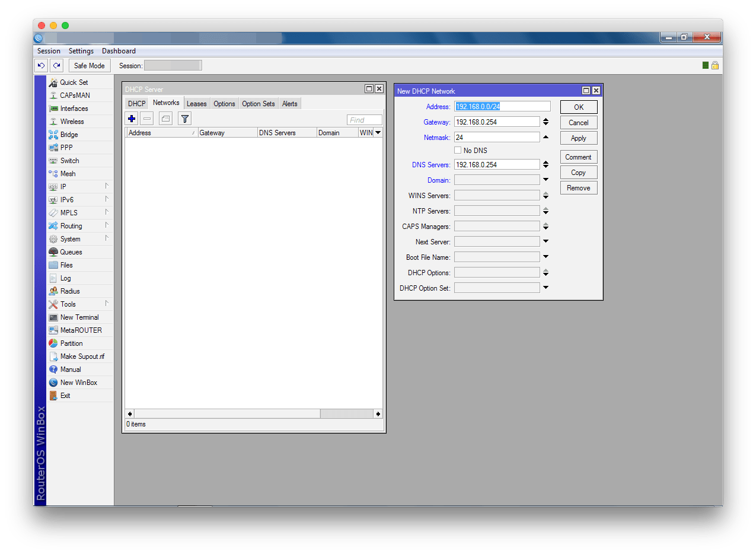Click the padlock icon in toolbar

click(x=715, y=65)
